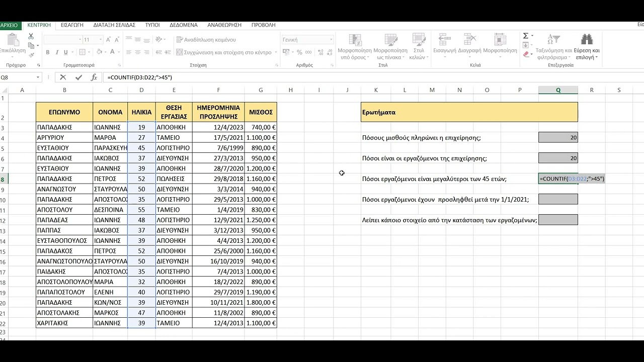Screen dimensions: 644x362
Task: Click the fx Insert Function button
Action: click(x=94, y=77)
